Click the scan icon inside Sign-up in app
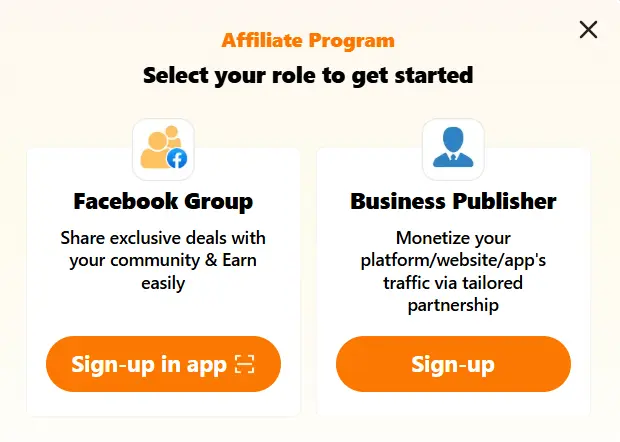The width and height of the screenshot is (620, 442). (x=245, y=364)
